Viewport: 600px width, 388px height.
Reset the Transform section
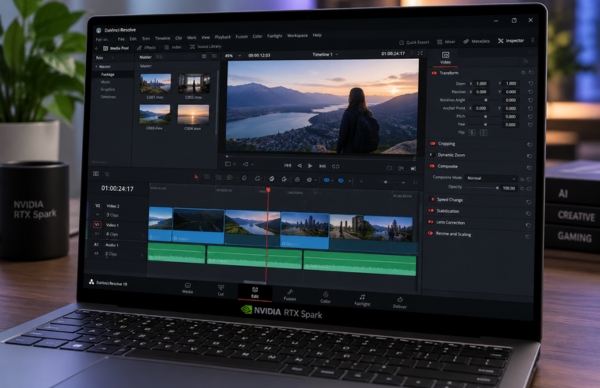click(531, 72)
